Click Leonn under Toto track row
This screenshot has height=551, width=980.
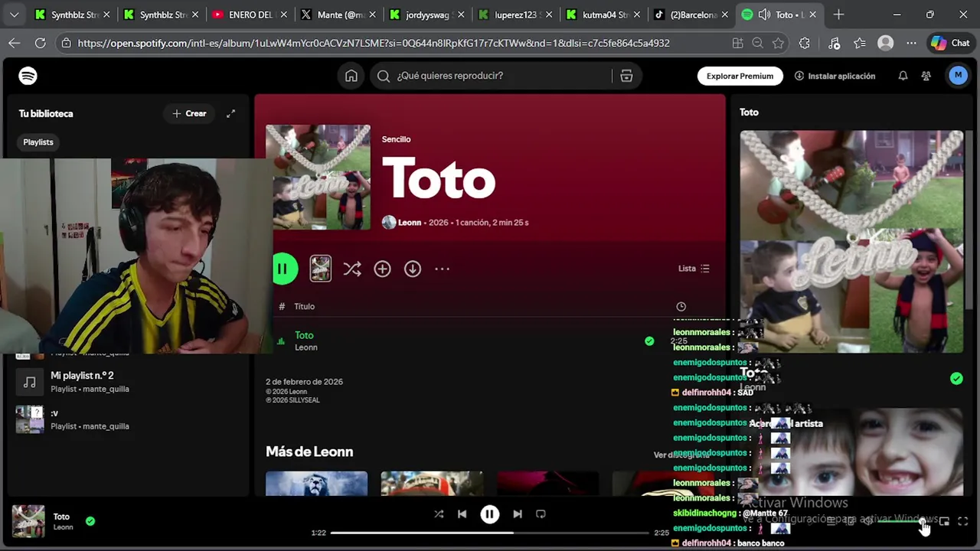point(306,347)
